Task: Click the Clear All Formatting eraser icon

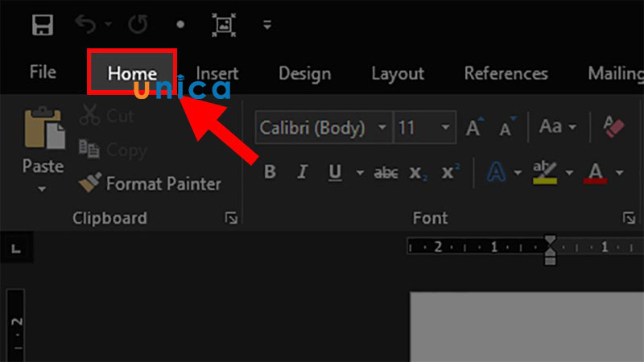Action: tap(613, 126)
